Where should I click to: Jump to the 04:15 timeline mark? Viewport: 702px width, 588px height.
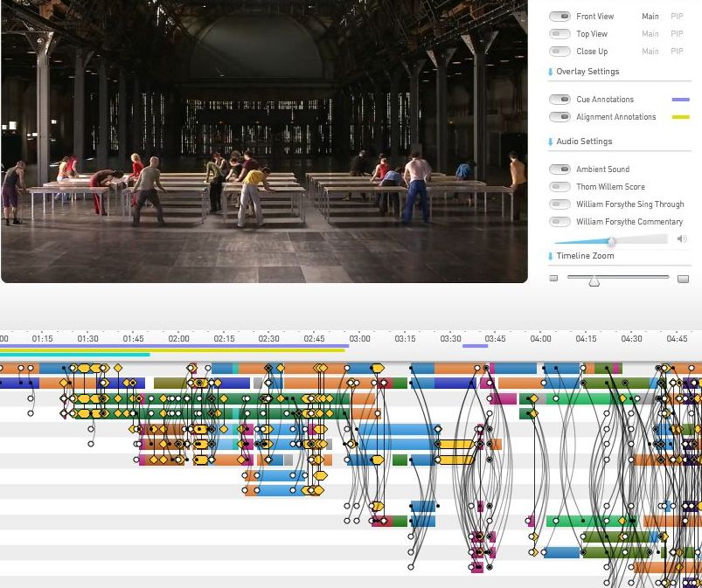pyautogui.click(x=586, y=339)
